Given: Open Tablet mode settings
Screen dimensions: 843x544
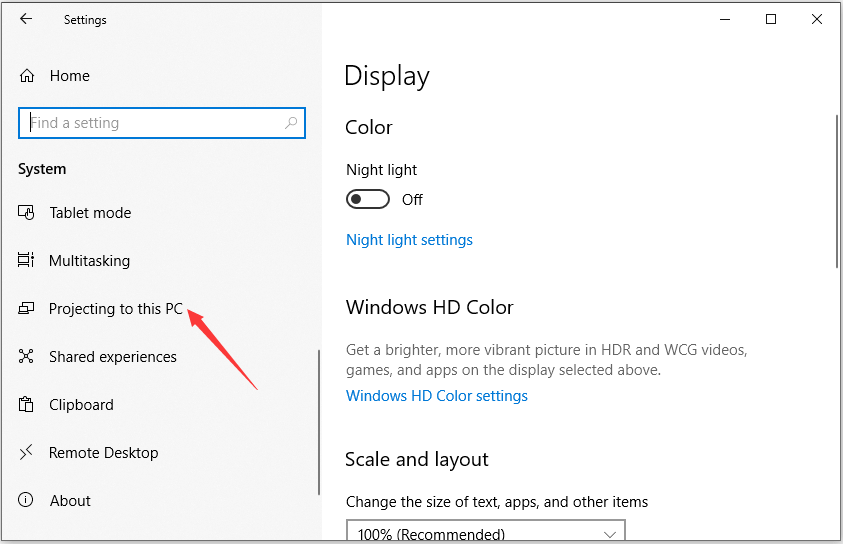Looking at the screenshot, I should coord(90,213).
